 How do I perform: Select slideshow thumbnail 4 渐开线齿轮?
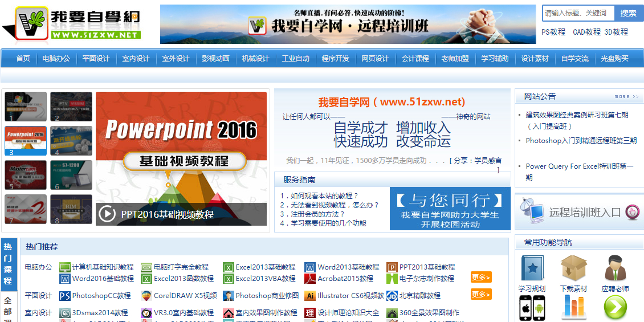(x=71, y=141)
